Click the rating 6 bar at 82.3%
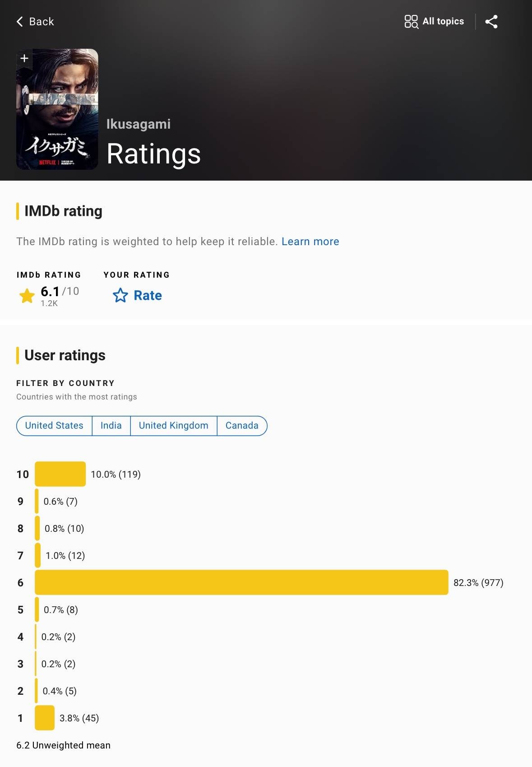 click(241, 582)
